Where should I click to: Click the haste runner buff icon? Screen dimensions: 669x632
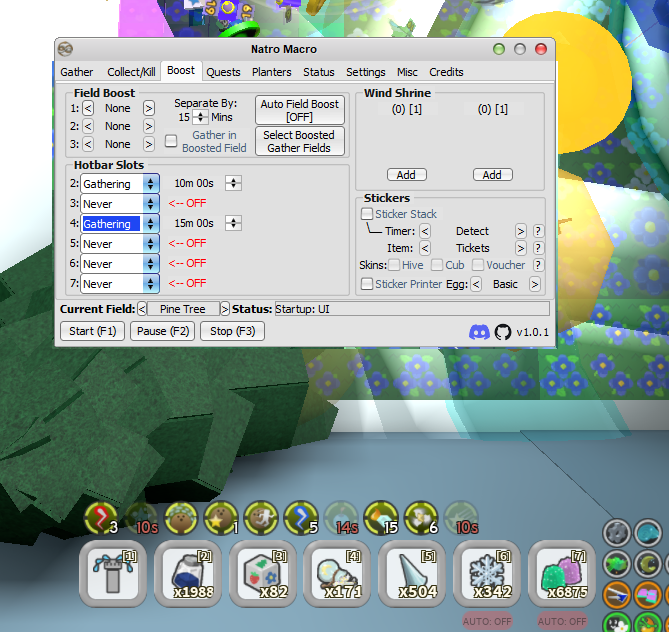coord(261,518)
